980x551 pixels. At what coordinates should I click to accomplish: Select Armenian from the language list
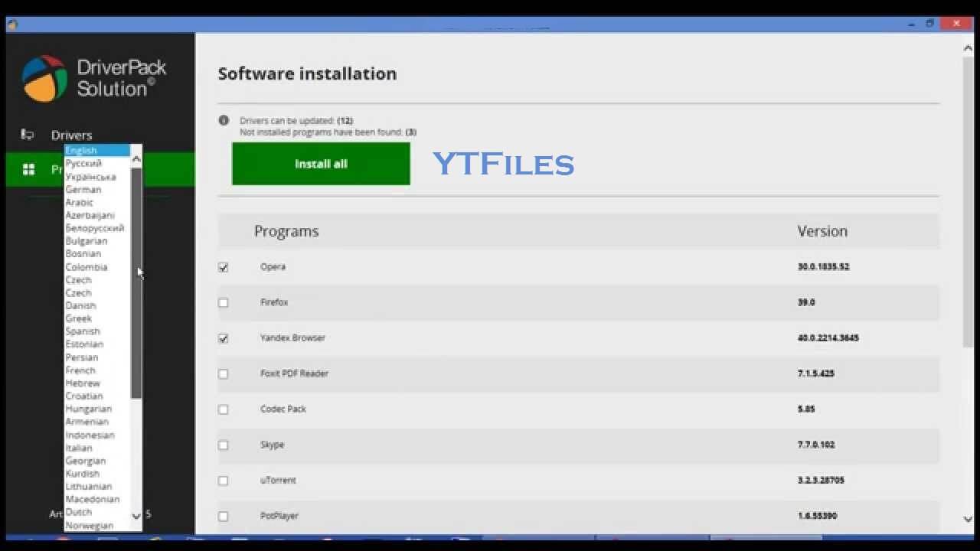point(97,422)
